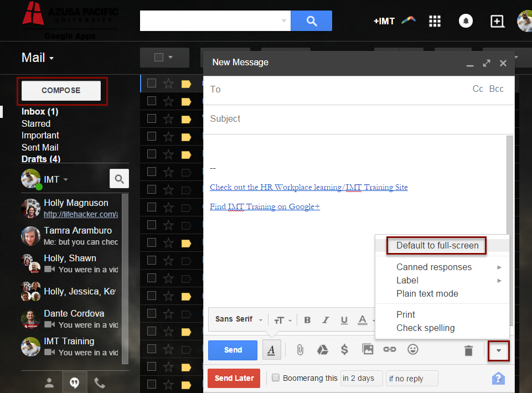532x393 pixels.
Task: Open HR Workplace learning training link
Action: 309,187
